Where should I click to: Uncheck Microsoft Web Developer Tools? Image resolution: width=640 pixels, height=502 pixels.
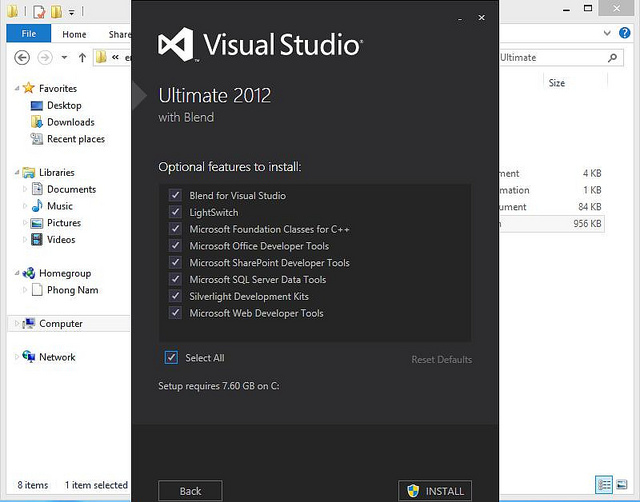175,313
